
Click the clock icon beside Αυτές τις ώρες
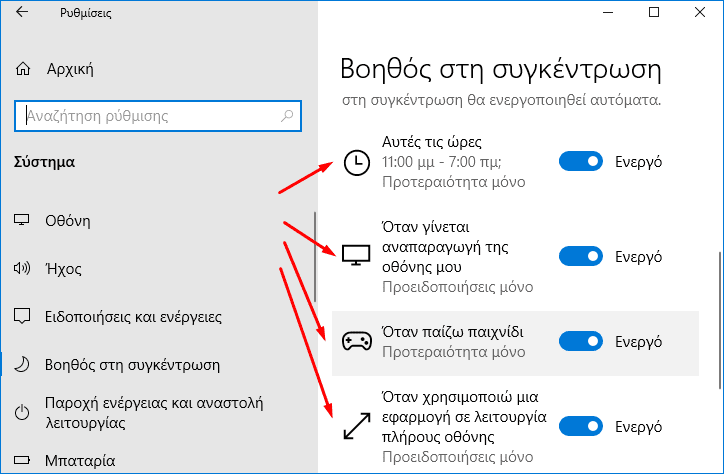pos(356,162)
